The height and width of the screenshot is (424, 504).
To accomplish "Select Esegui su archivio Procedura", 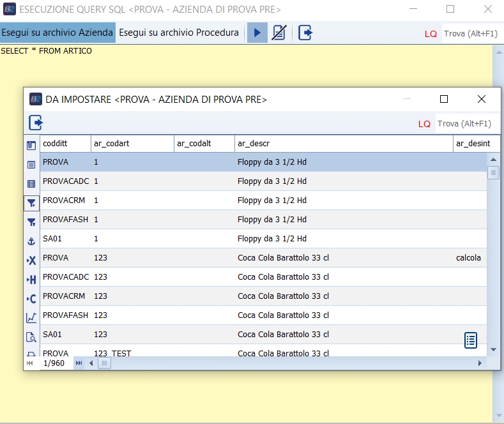I will coord(179,33).
